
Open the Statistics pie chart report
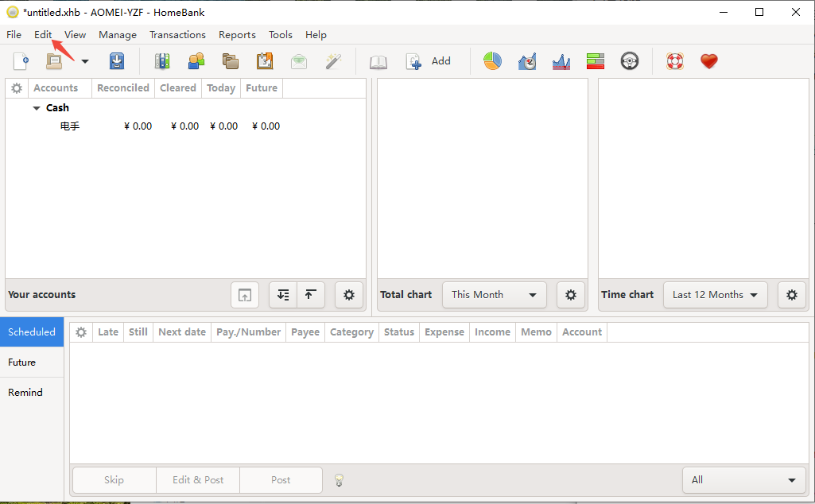coord(492,61)
